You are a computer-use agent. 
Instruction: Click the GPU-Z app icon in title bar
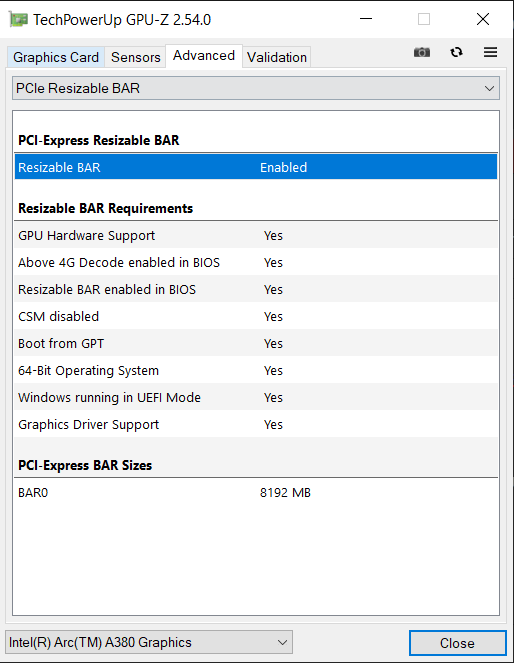(x=18, y=19)
